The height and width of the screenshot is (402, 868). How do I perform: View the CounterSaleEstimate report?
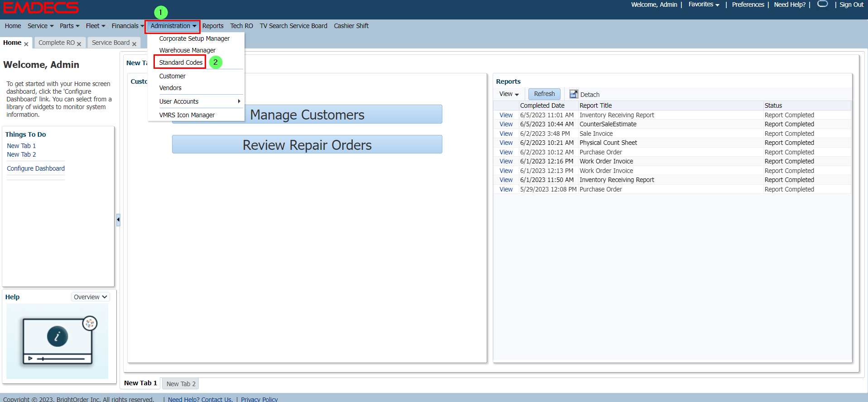tap(506, 124)
